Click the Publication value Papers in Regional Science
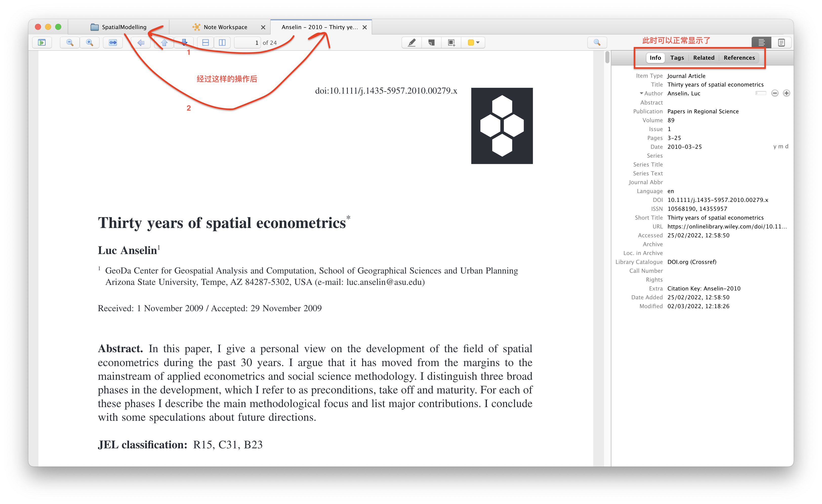The height and width of the screenshot is (504, 822). [703, 111]
